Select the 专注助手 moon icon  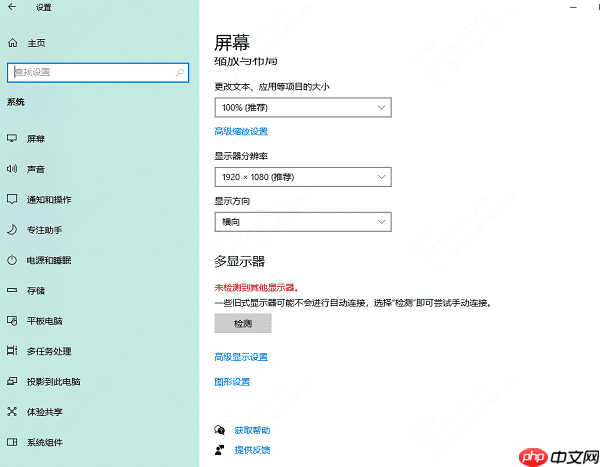click(12, 230)
